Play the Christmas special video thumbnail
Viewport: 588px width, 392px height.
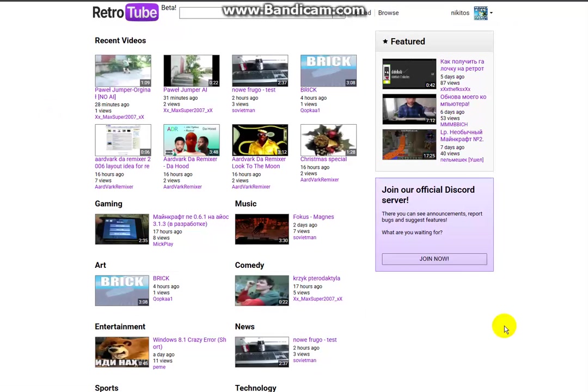click(x=328, y=140)
